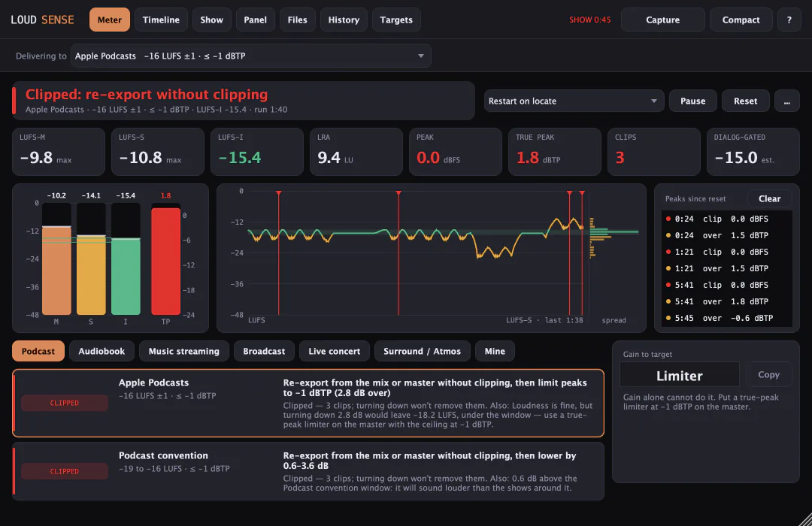812x526 pixels.
Task: Click the spread histogram label
Action: (614, 320)
